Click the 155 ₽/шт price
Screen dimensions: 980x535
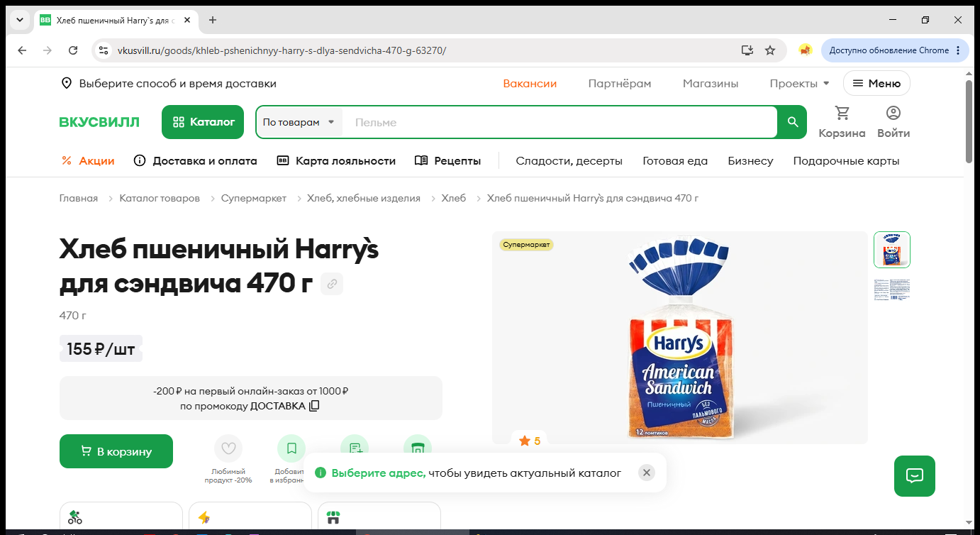point(101,348)
